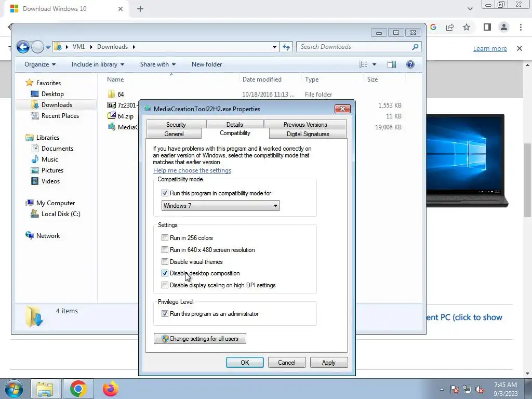This screenshot has width=532, height=399.
Task: Toggle the preview pane icon in Explorer
Action: (392, 64)
